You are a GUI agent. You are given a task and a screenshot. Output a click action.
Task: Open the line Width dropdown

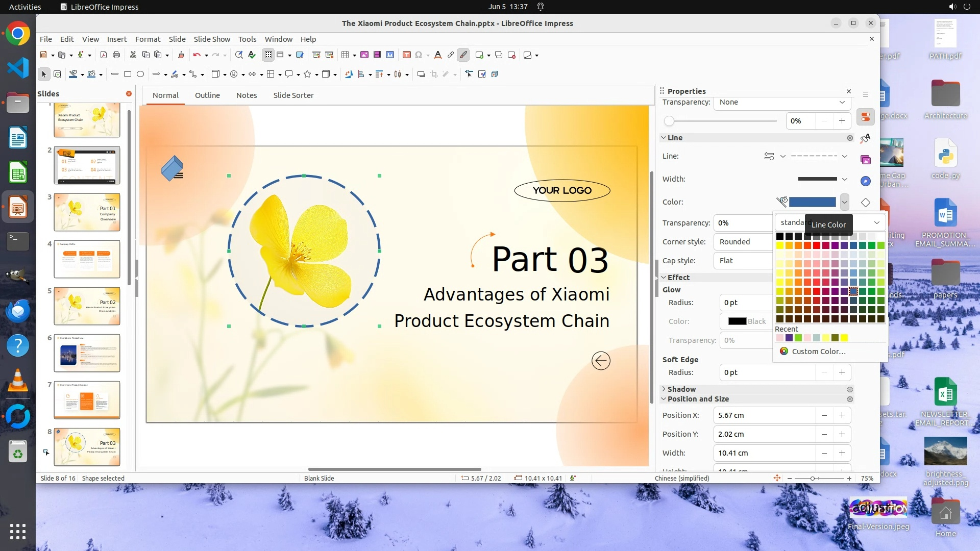tap(844, 179)
